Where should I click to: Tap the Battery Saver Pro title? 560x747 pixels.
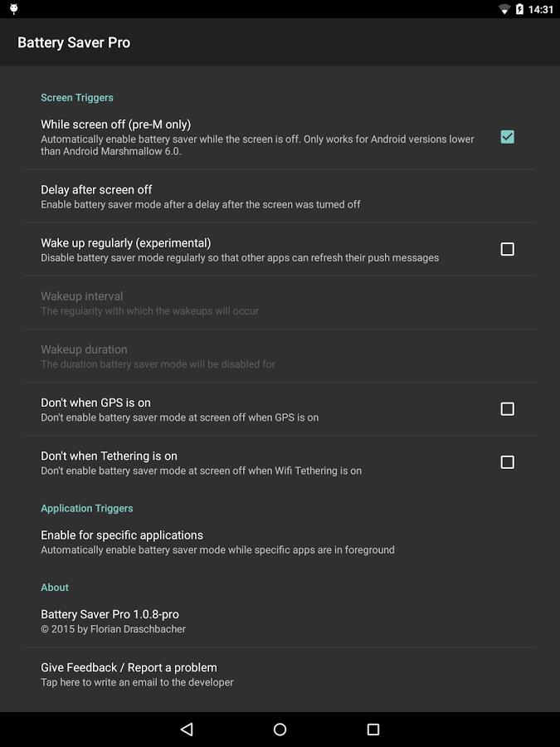[74, 42]
